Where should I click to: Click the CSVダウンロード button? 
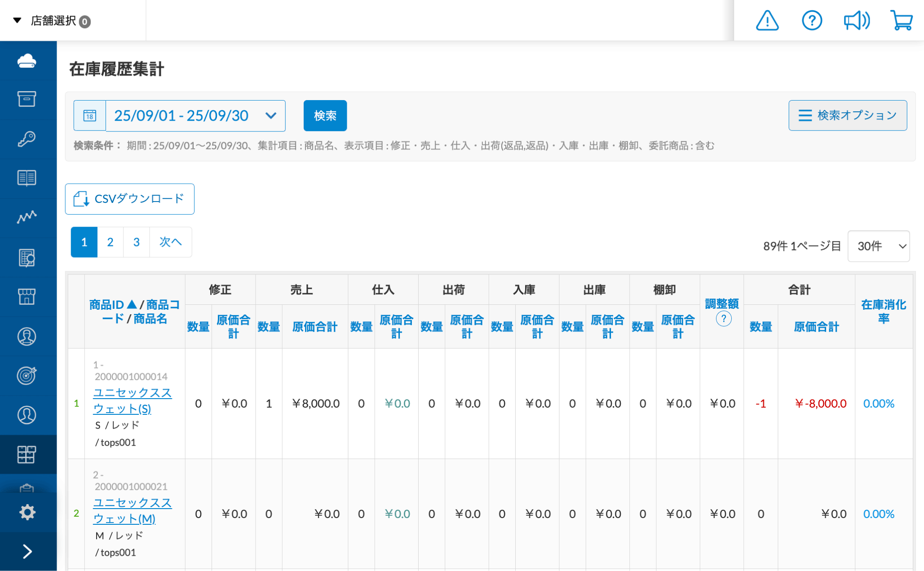[x=130, y=199]
